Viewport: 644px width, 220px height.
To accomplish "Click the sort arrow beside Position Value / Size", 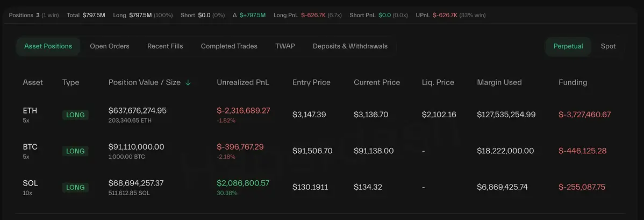I will click(188, 83).
